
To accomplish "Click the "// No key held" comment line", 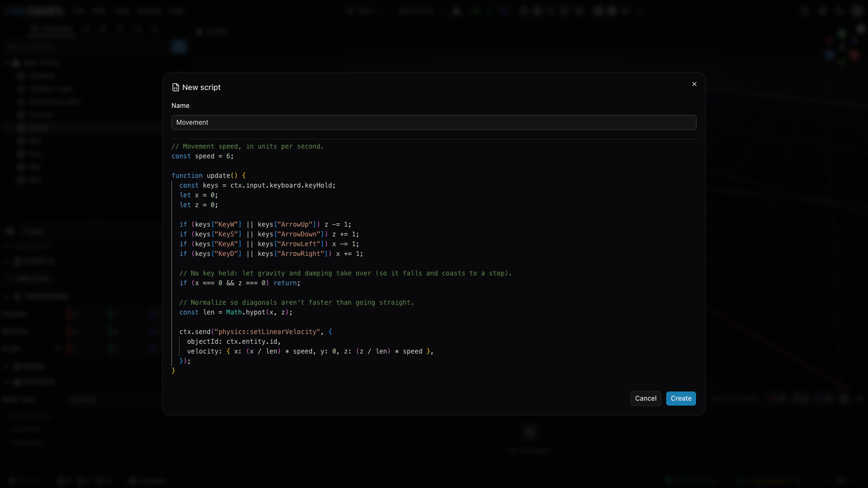I will 346,273.
